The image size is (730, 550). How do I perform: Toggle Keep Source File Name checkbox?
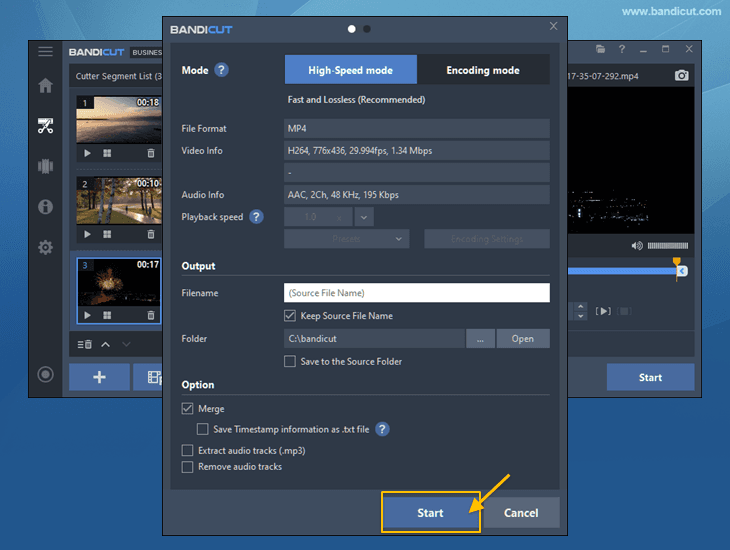coord(290,316)
